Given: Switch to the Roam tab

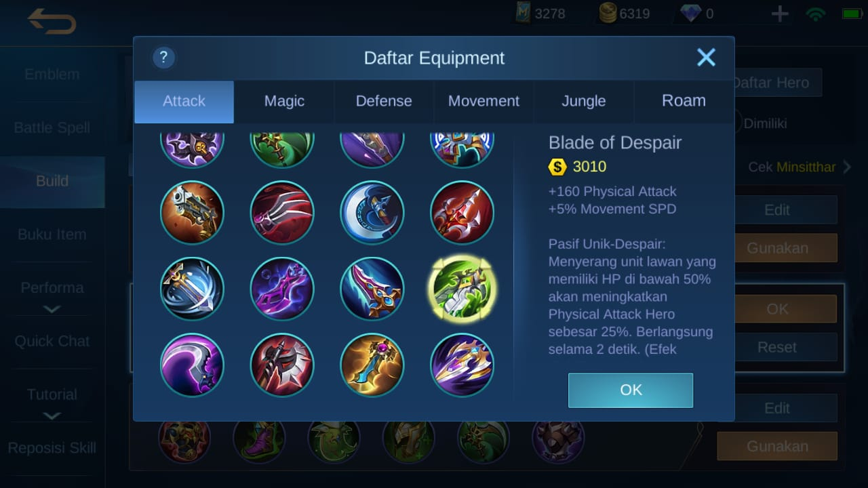Looking at the screenshot, I should tap(684, 101).
